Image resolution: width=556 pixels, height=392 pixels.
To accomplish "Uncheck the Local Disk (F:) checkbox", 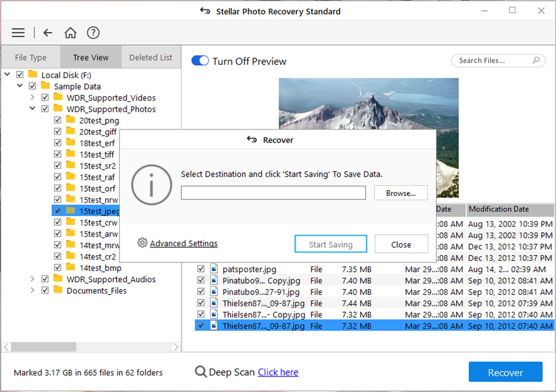I will click(20, 75).
